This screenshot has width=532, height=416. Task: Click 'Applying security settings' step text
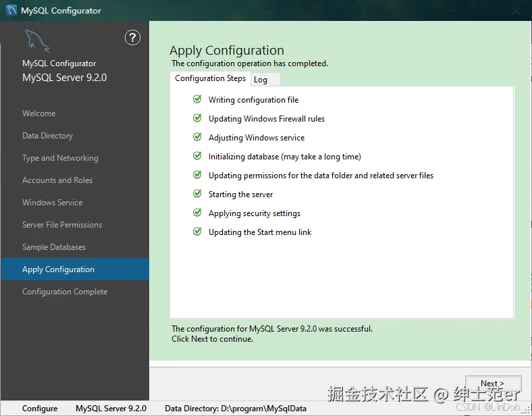[255, 213]
